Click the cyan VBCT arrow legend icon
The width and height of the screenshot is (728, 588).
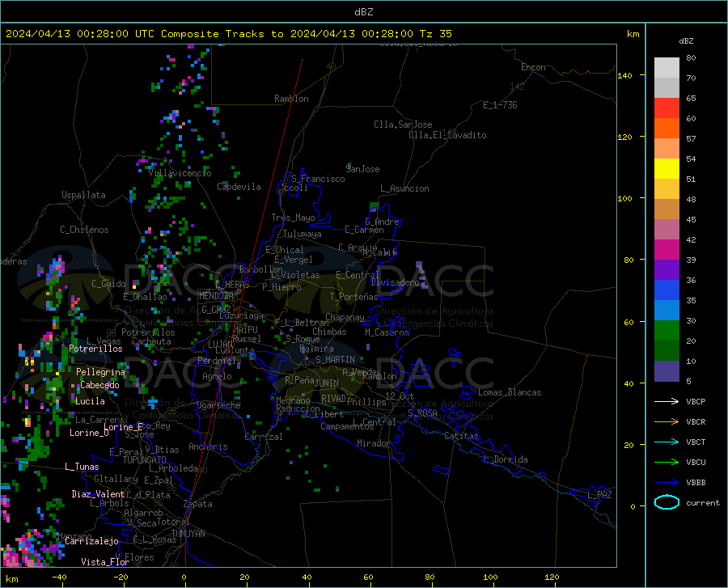tap(667, 442)
